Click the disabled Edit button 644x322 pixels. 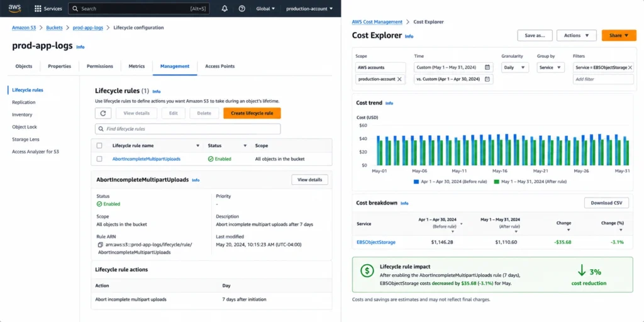[174, 113]
